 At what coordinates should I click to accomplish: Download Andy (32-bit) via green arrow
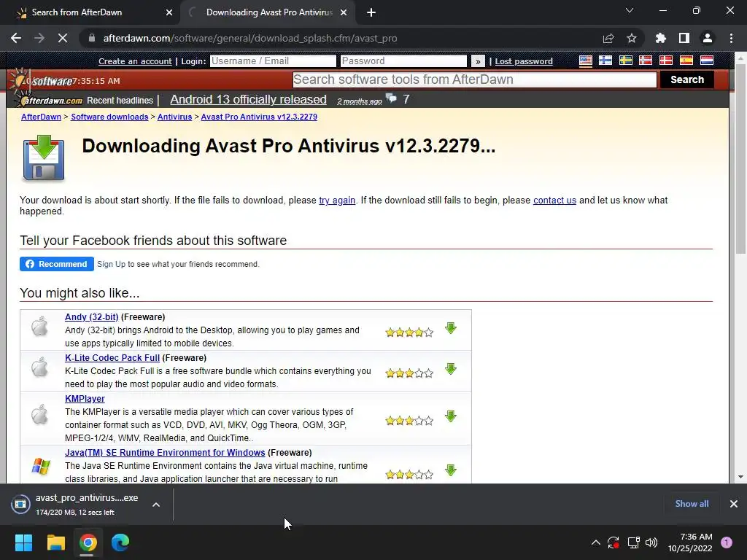(451, 328)
